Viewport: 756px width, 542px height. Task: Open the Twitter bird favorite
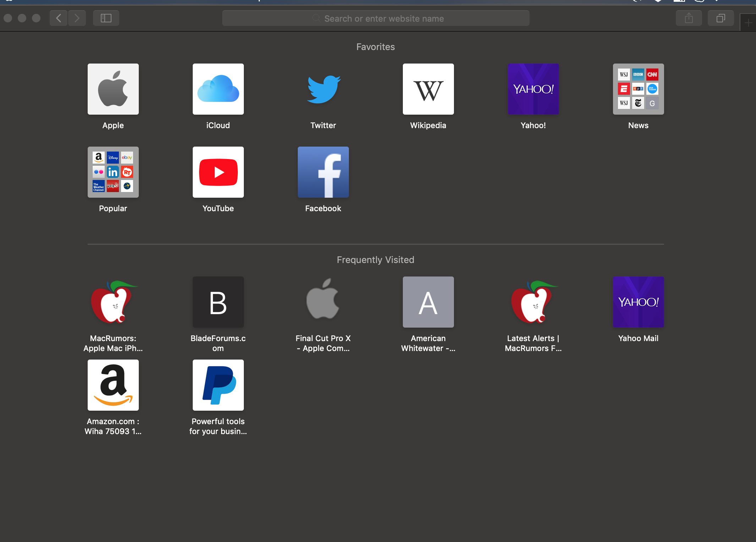[323, 89]
